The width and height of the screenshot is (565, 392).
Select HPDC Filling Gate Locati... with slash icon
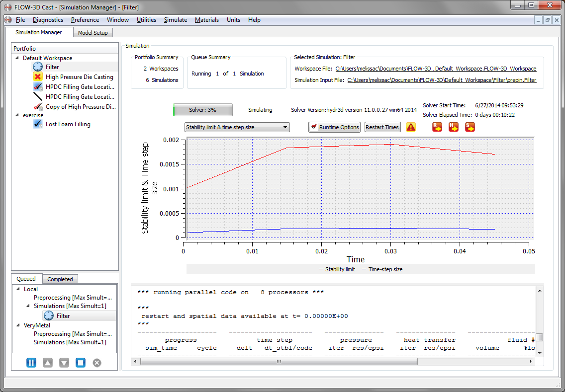(80, 97)
